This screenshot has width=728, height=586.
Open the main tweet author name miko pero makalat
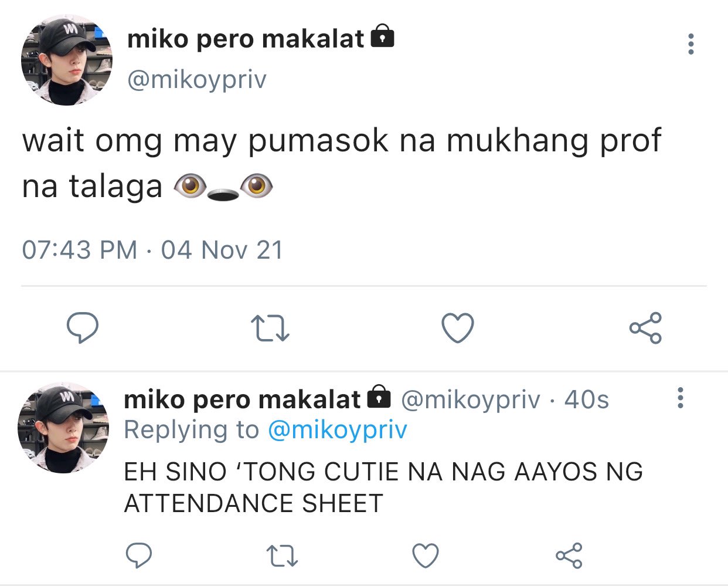(246, 39)
